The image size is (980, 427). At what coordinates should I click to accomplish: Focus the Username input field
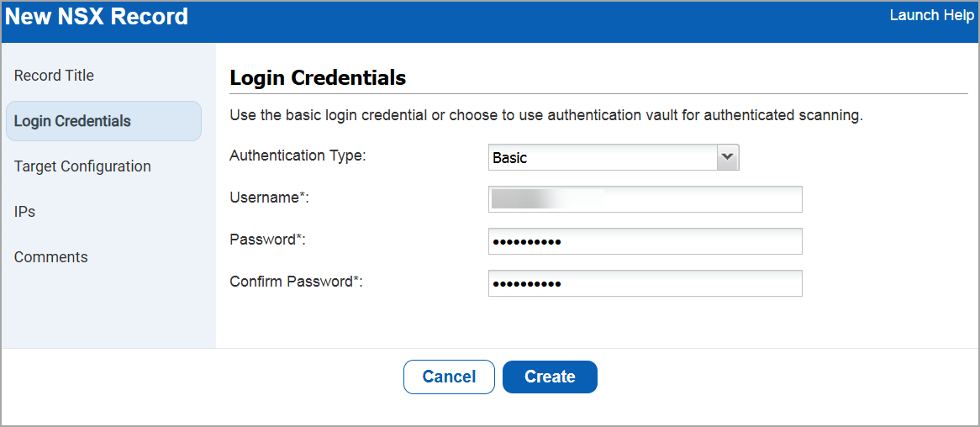pos(645,199)
